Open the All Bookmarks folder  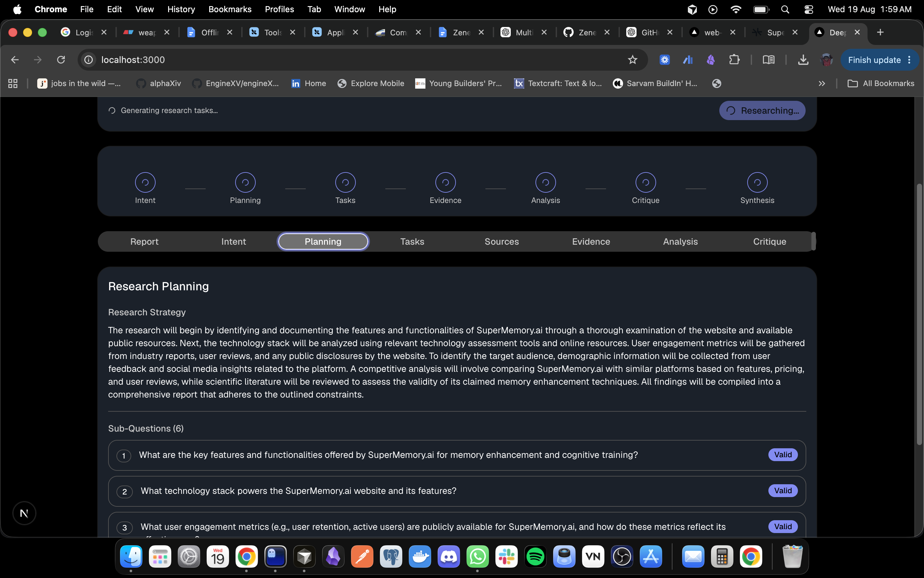click(880, 83)
